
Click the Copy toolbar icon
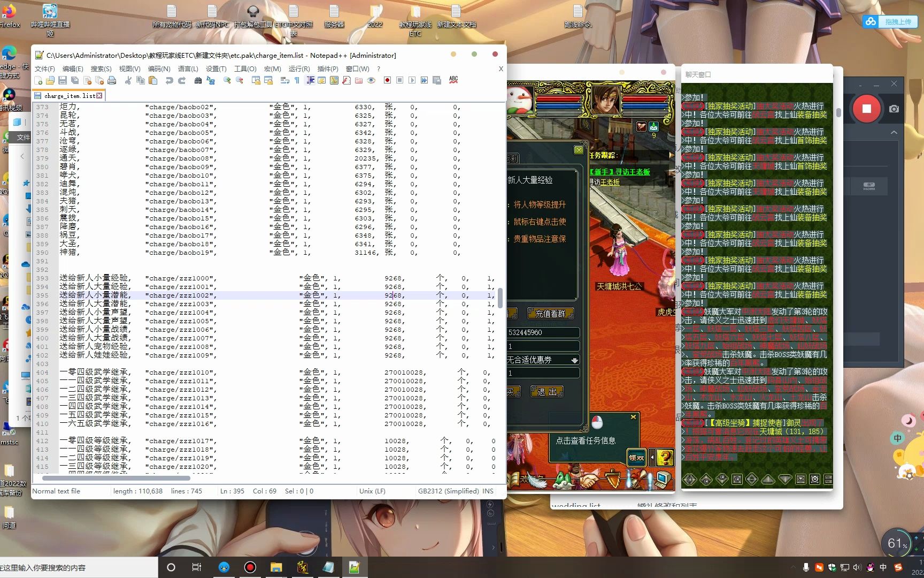141,80
